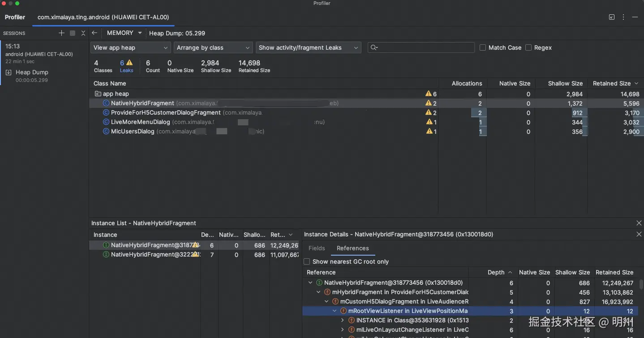Screen dimensions: 644x338
Task: Select the LiveMoreMenuDialog class row
Action: point(140,122)
